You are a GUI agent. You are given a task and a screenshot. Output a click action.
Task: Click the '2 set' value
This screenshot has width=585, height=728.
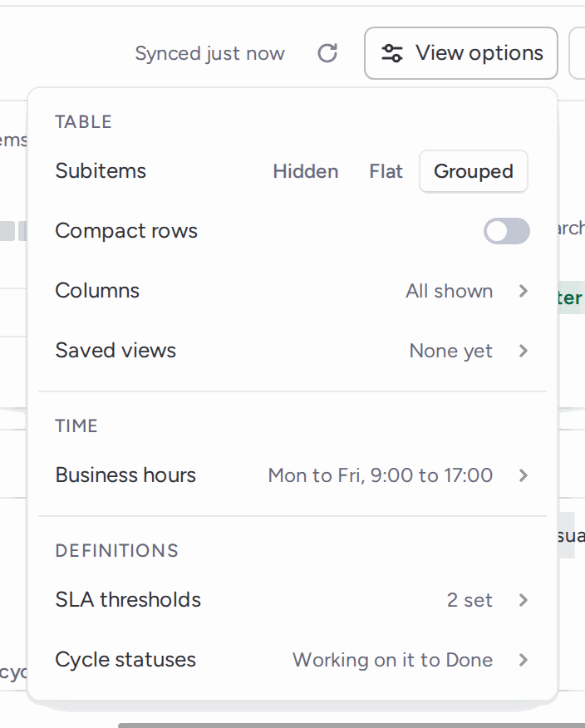coord(469,600)
